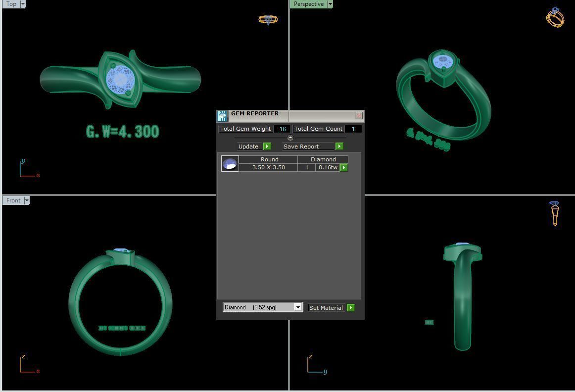
Task: Close the Gem Reporter dialog
Action: pos(359,115)
